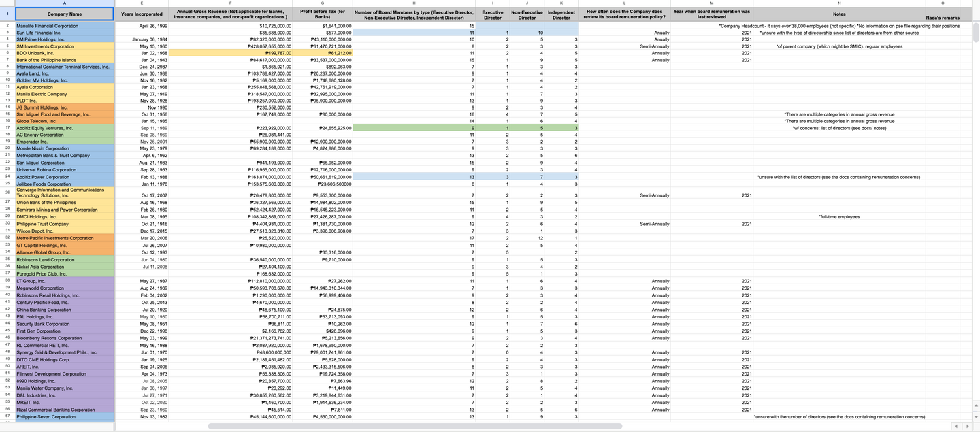The height and width of the screenshot is (432, 980).
Task: Click the highlighted ₱199,787.00 revenue cell
Action: click(231, 53)
